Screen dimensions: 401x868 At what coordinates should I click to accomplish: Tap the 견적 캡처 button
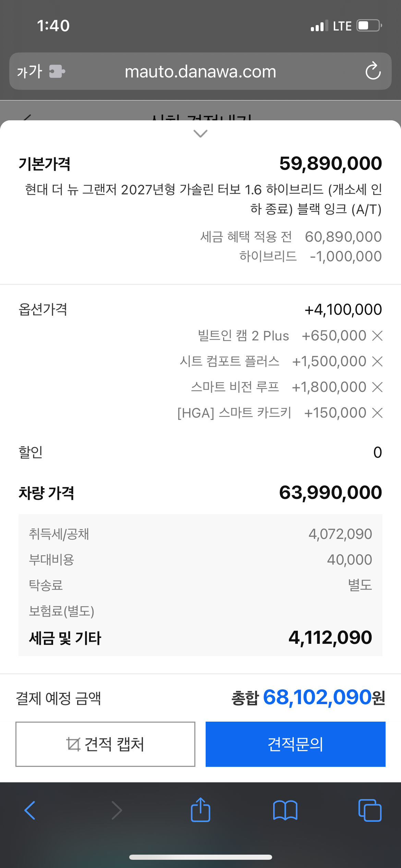coord(105,744)
